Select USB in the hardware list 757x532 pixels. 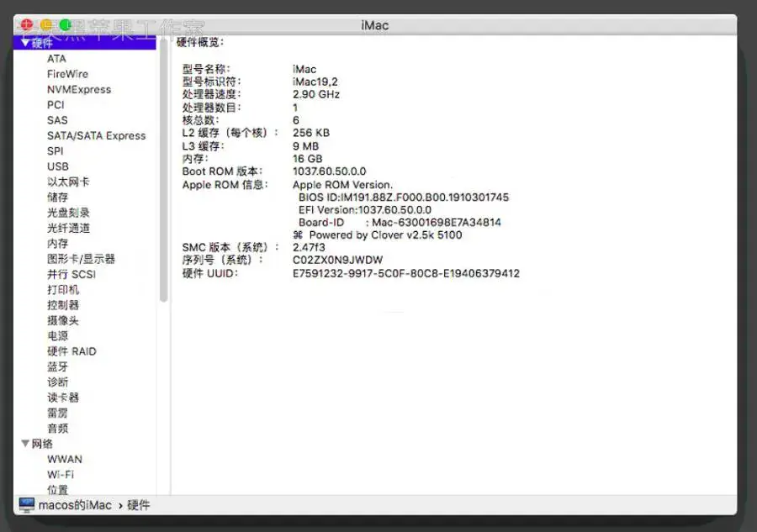pyautogui.click(x=57, y=166)
